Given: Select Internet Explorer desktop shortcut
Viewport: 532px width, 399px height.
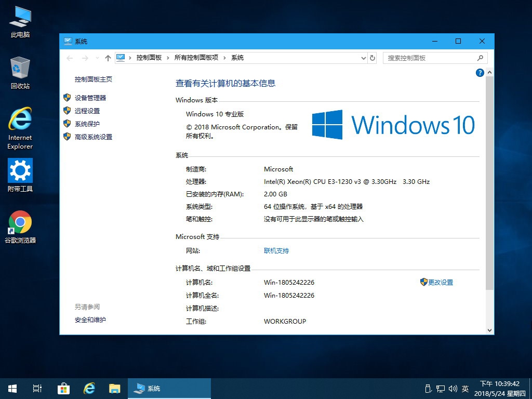Looking at the screenshot, I should pyautogui.click(x=20, y=128).
